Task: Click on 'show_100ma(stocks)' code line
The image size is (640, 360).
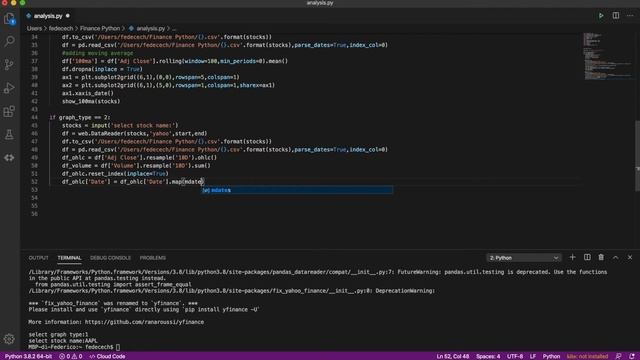Action: point(91,101)
